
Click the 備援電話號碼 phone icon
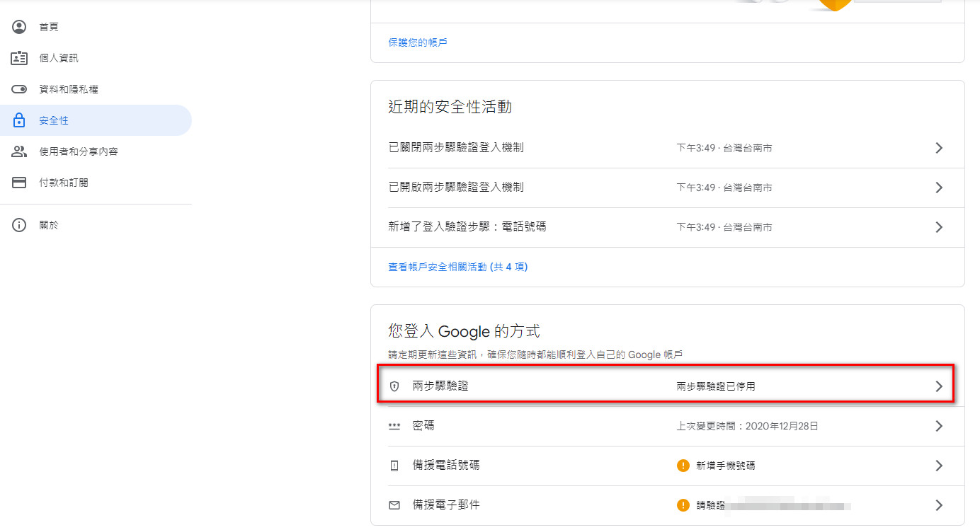pos(394,466)
